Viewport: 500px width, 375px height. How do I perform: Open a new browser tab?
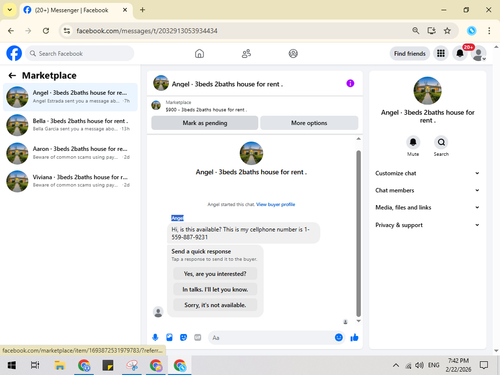[142, 10]
